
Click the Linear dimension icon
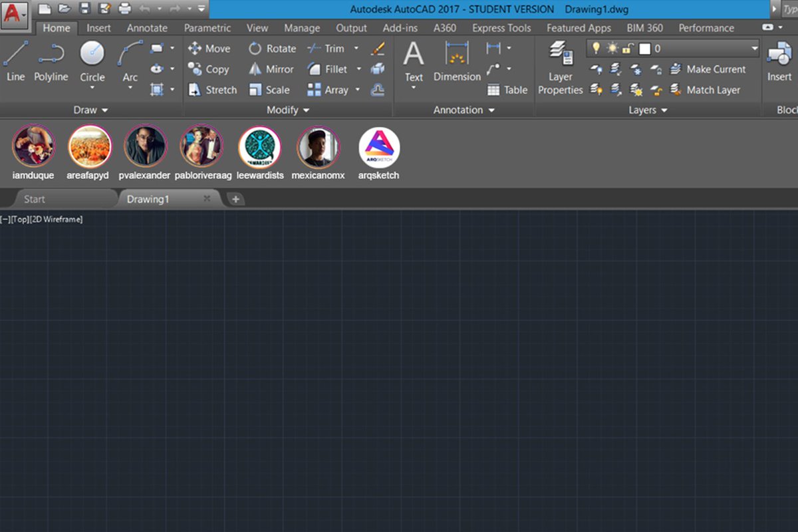coord(493,48)
